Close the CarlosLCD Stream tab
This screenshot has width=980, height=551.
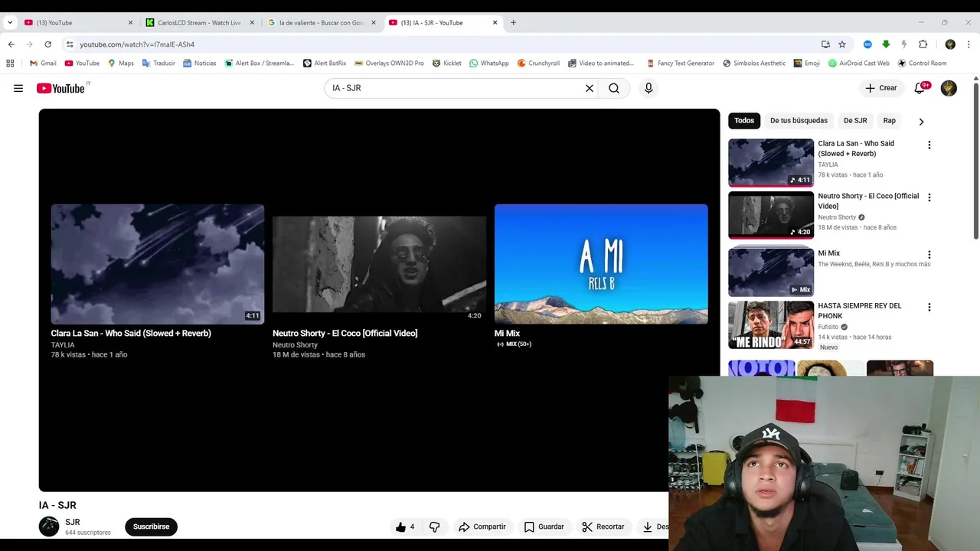(252, 22)
